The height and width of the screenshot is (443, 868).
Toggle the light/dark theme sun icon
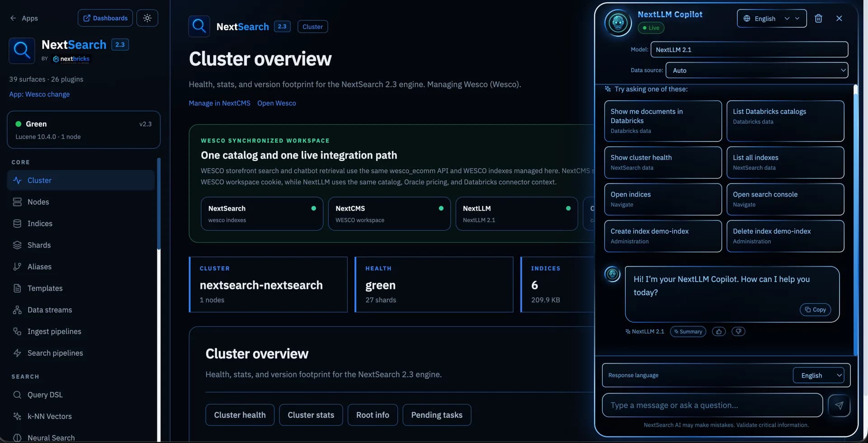[x=147, y=18]
